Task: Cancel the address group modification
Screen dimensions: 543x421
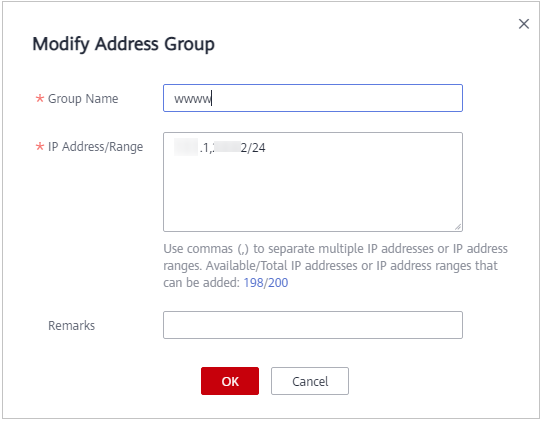Action: coord(310,381)
